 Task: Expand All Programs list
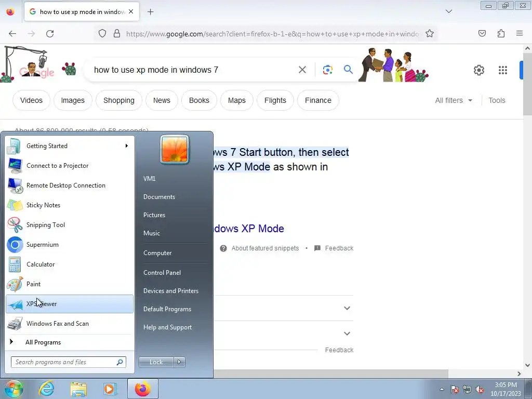point(70,342)
